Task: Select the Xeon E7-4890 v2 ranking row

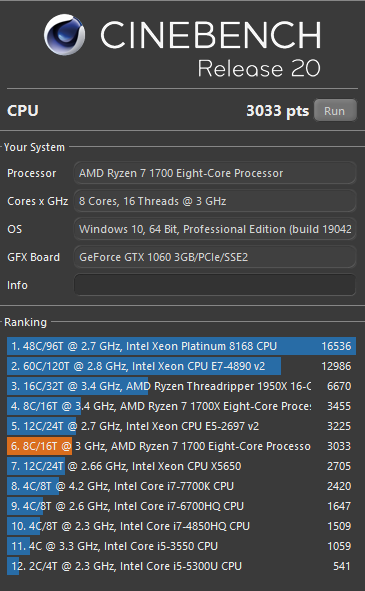Action: (181, 366)
